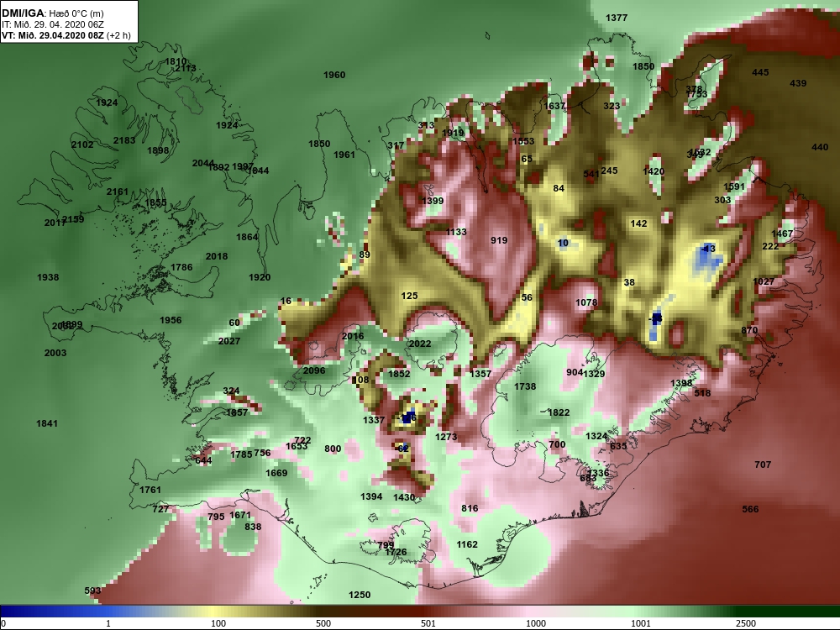The height and width of the screenshot is (630, 840).
Task: Click the map value '1078'
Action: (586, 302)
